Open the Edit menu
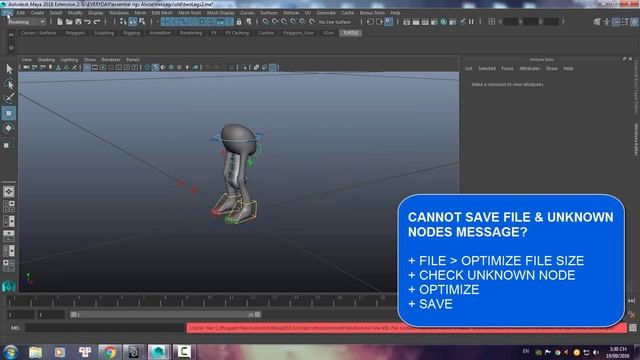This screenshot has height=360, width=640. point(21,13)
